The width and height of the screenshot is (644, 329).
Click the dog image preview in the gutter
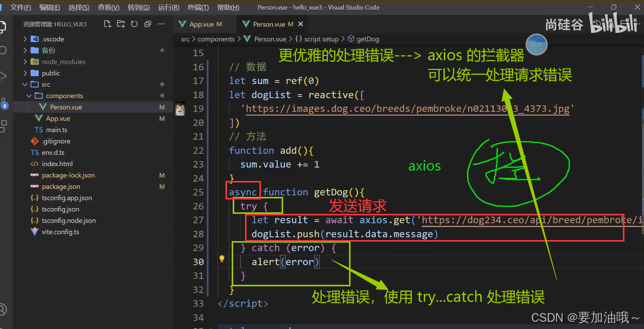pos(180,108)
